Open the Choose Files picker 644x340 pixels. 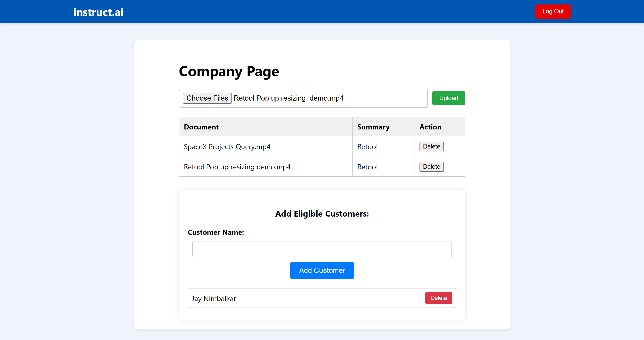207,98
